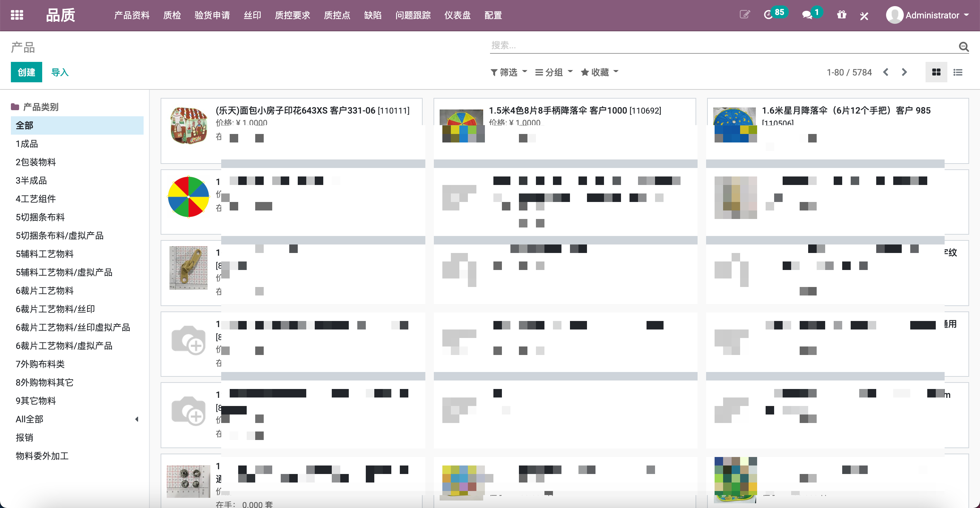This screenshot has width=980, height=508.
Task: Select 物料委外加工 category
Action: [77, 456]
